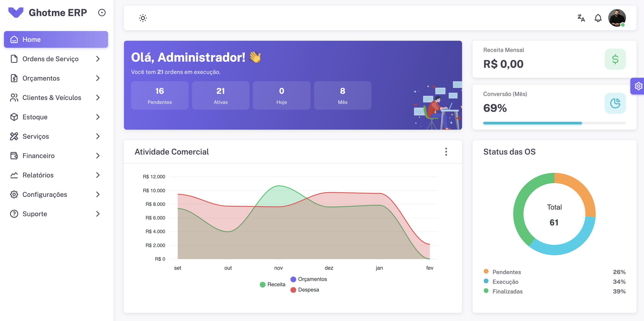Select the Serviços tools icon

pyautogui.click(x=14, y=136)
